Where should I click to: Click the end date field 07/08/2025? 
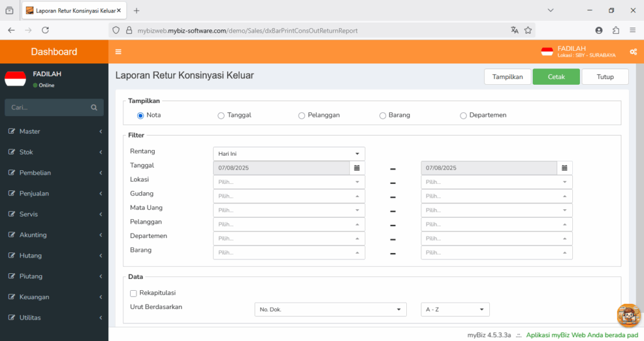tap(489, 168)
